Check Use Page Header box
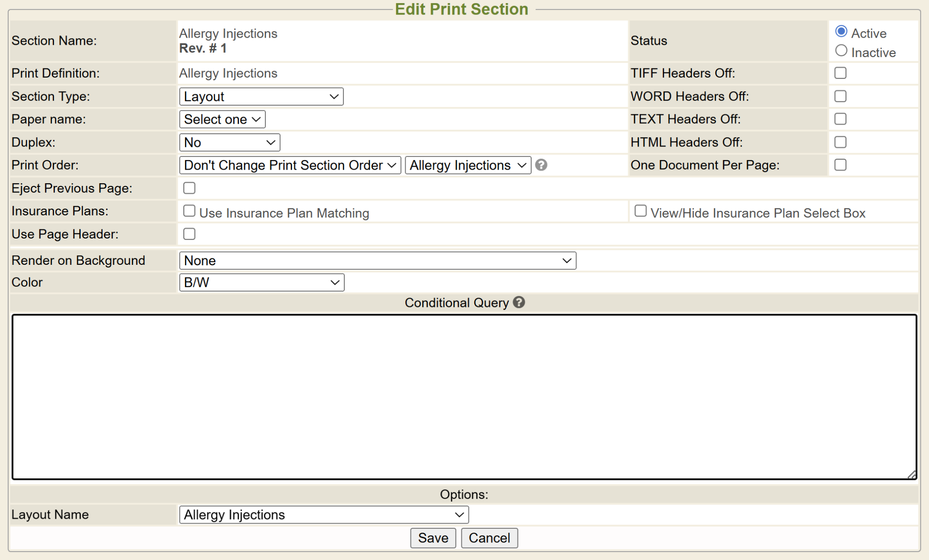Viewport: 929px width, 560px height. [x=189, y=234]
